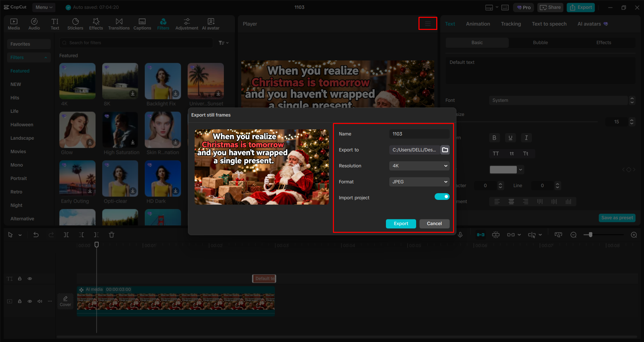Open the Resolution dropdown set to 4K
The width and height of the screenshot is (644, 342).
[419, 166]
